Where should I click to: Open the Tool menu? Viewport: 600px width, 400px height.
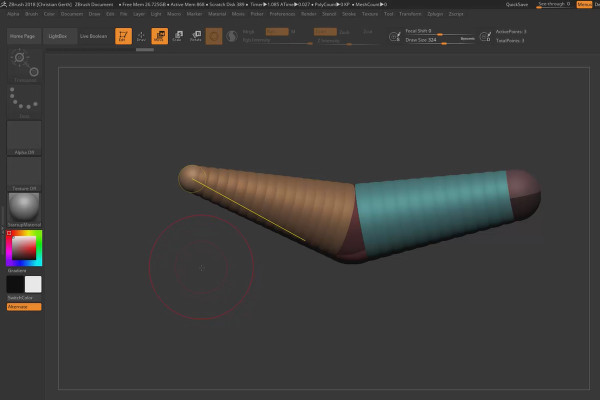pos(388,14)
